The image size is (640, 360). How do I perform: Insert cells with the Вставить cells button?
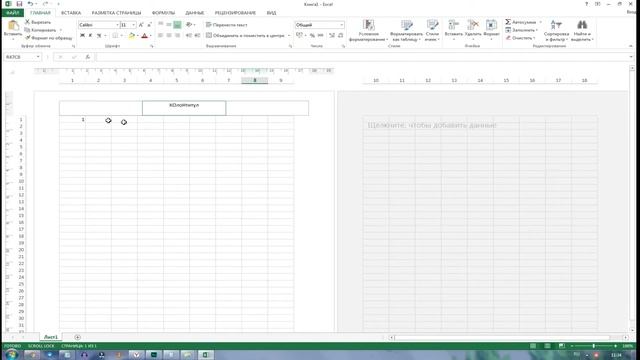[453, 30]
